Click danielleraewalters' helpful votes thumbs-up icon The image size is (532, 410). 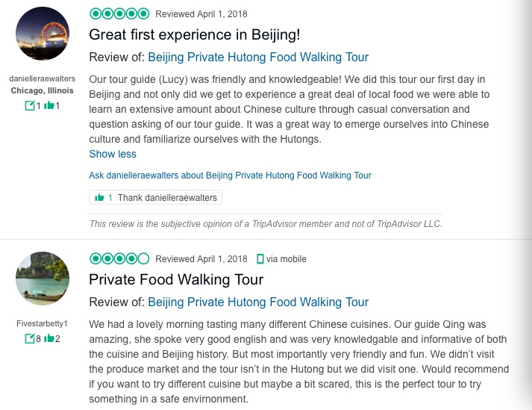click(x=49, y=105)
